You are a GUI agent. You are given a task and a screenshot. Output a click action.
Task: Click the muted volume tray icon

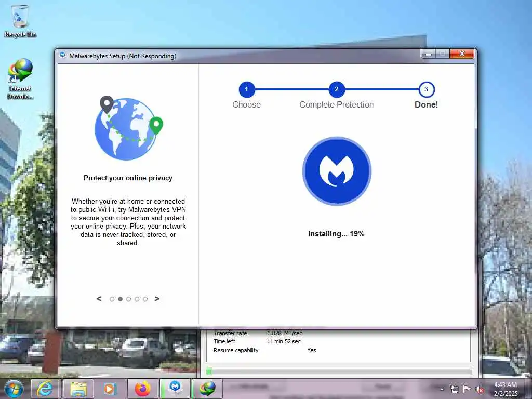pos(480,390)
